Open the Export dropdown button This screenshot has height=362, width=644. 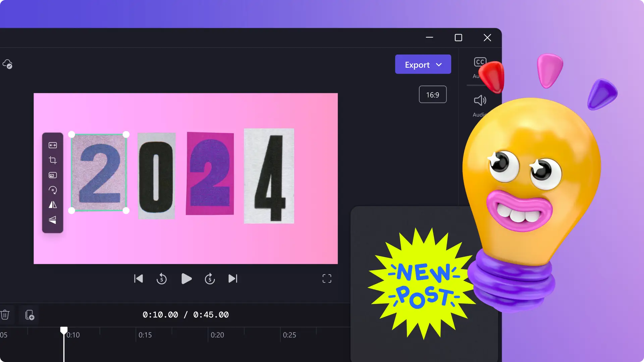click(423, 64)
